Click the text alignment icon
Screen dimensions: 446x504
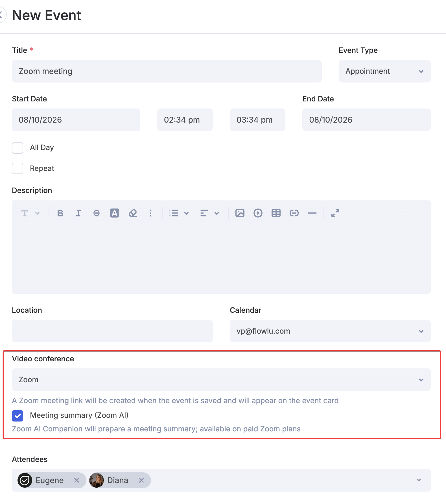pos(204,213)
